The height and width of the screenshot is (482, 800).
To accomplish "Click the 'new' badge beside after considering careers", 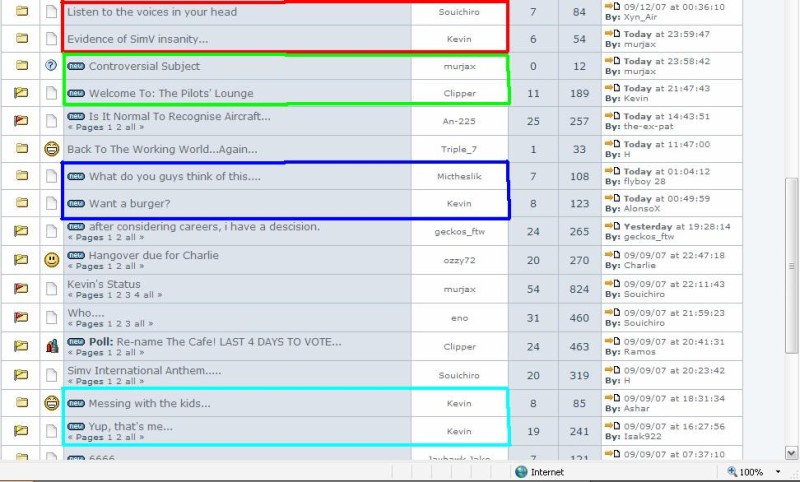I will (x=76, y=226).
